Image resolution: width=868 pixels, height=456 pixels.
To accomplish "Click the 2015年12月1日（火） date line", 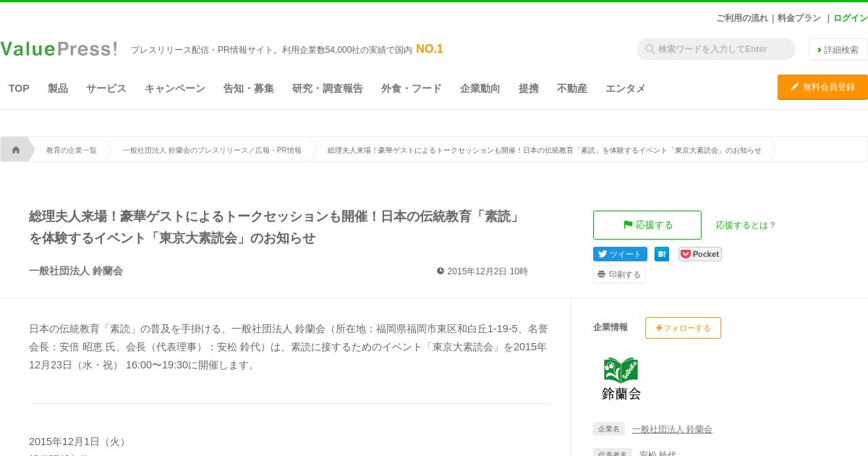I will coord(80,442).
